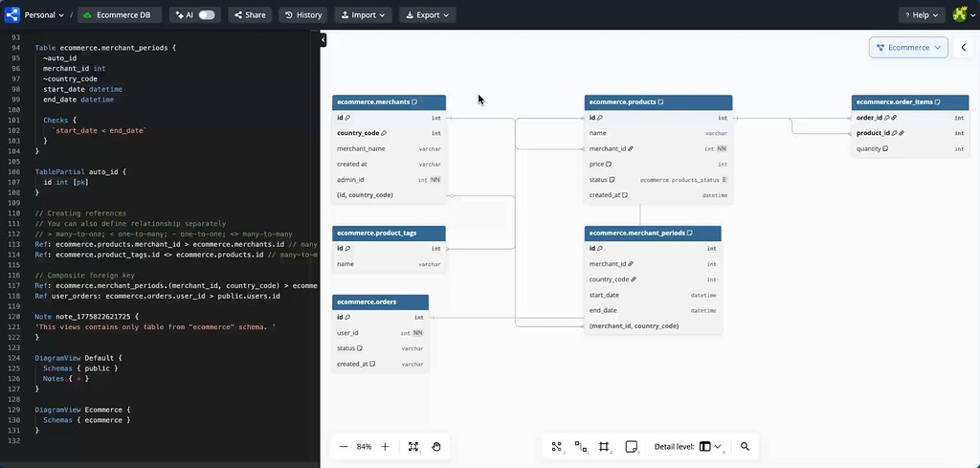Click note icon on ecommerce.products header

pos(660,101)
